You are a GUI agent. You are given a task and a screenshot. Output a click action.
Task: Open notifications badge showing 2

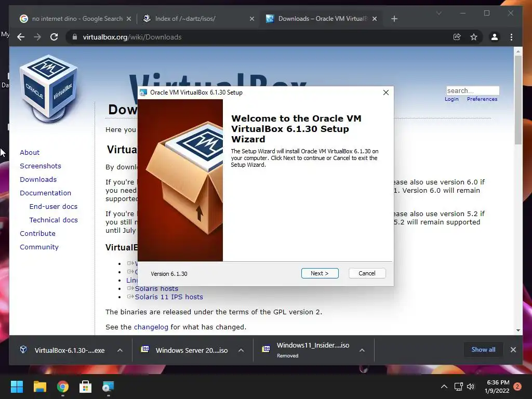(517, 387)
